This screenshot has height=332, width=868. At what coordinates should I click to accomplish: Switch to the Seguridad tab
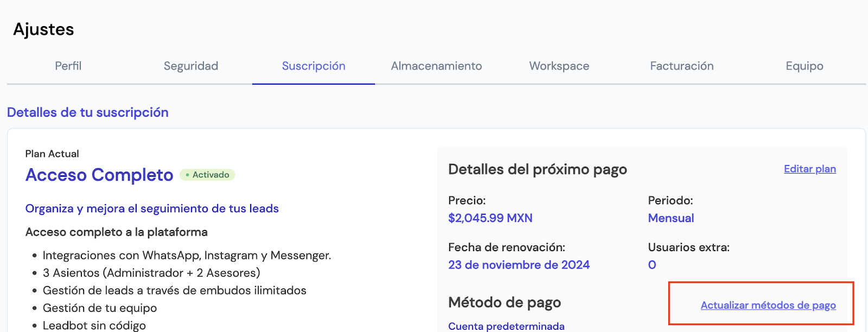191,66
